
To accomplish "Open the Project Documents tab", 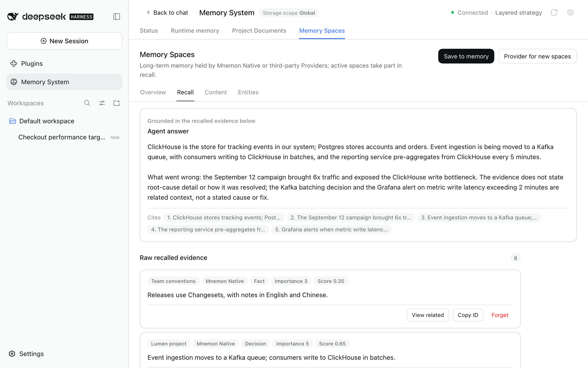I will [259, 31].
